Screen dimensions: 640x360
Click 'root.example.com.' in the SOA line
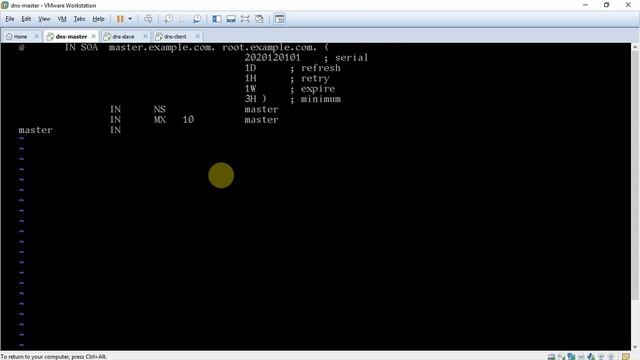click(269, 47)
